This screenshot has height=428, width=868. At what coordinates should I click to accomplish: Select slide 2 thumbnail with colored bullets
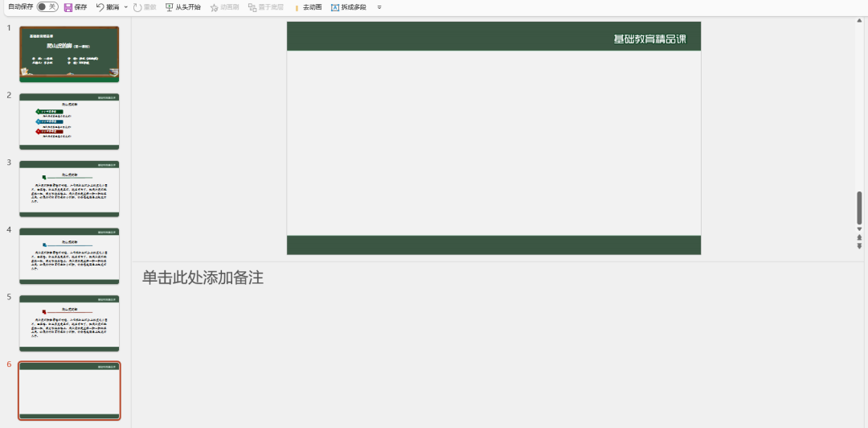point(69,121)
